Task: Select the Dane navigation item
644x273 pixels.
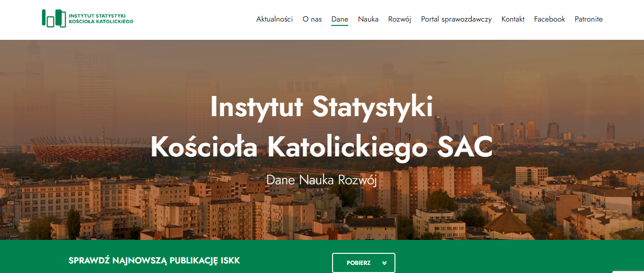Action: (x=340, y=19)
